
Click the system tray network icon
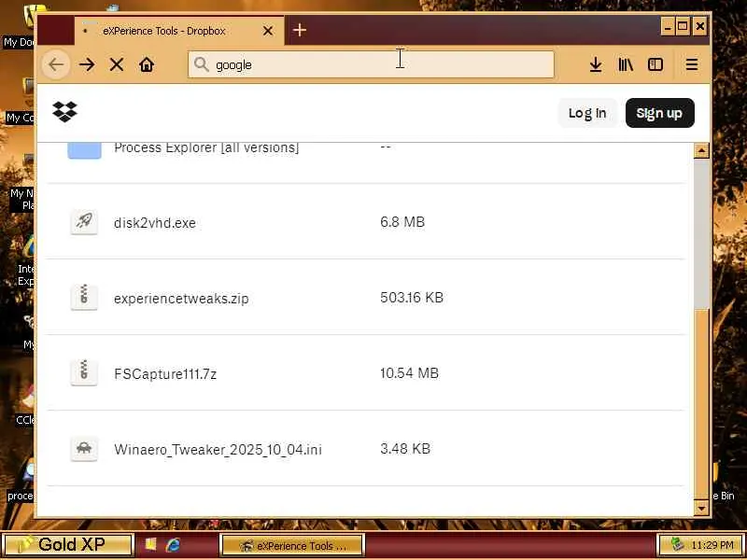pyautogui.click(x=677, y=544)
